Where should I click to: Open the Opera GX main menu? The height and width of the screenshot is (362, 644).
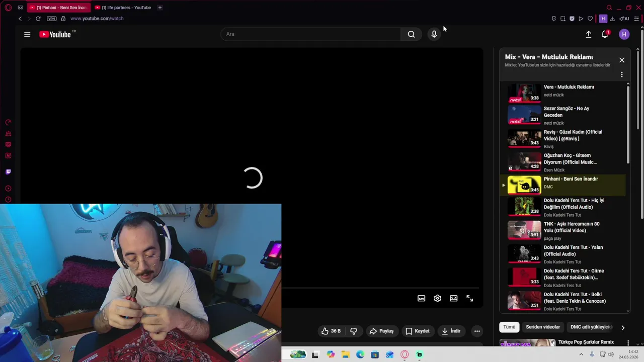point(8,8)
